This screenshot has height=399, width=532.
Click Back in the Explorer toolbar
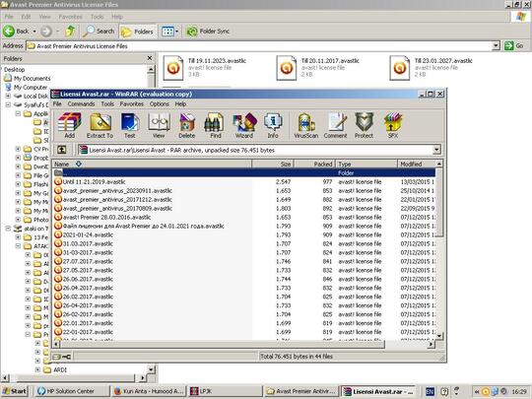(x=17, y=32)
